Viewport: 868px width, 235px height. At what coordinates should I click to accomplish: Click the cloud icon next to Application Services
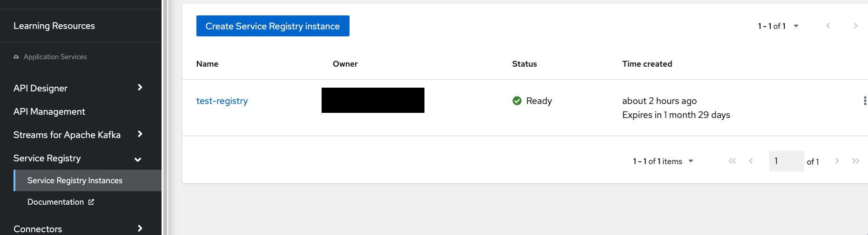point(16,57)
